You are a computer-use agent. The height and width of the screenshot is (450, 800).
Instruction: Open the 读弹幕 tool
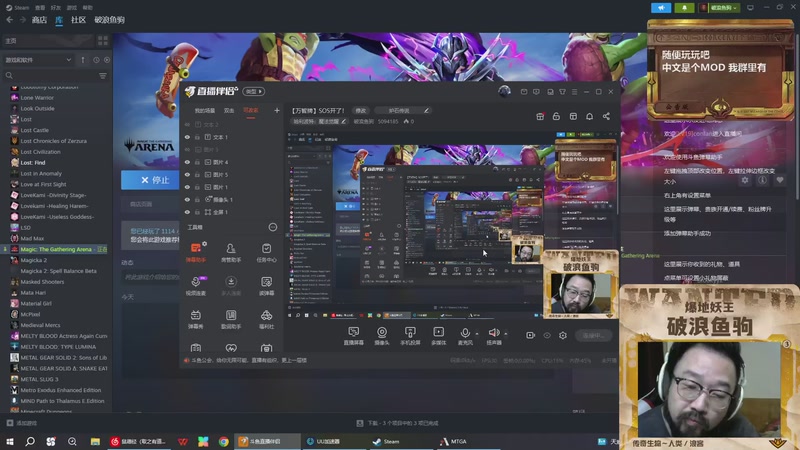pyautogui.click(x=266, y=286)
